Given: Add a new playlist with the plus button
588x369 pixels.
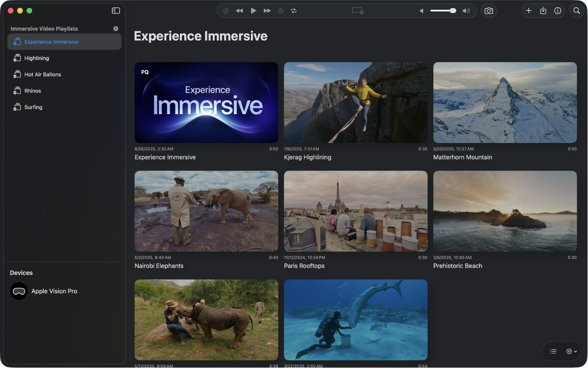Looking at the screenshot, I should click(115, 28).
